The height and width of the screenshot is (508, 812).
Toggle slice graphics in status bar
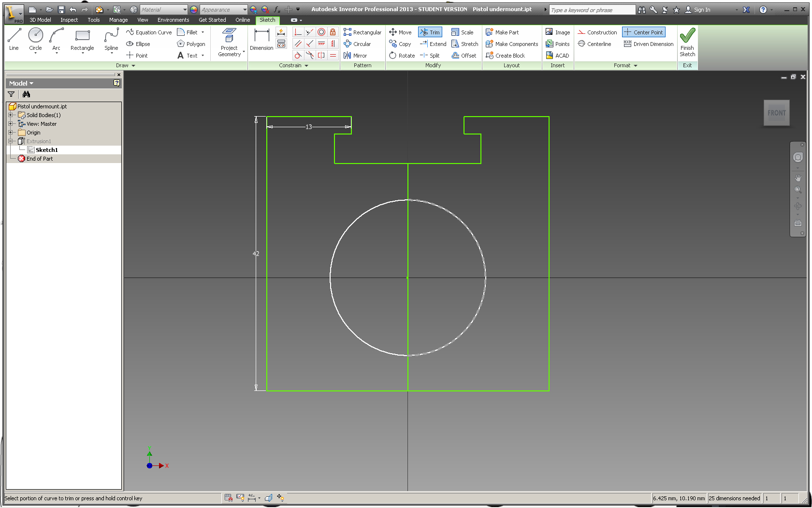pos(268,498)
